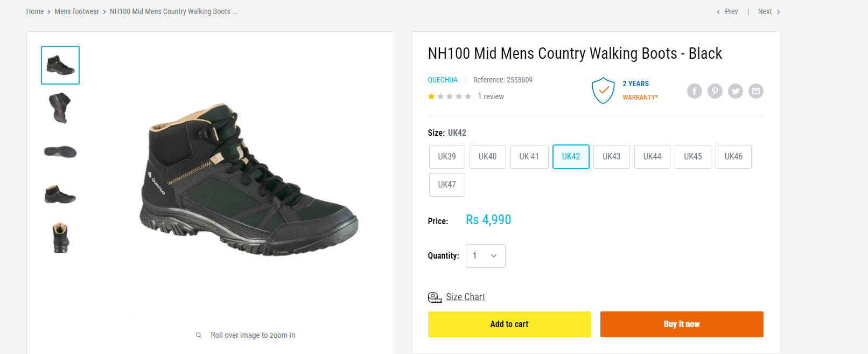Choose size UK47

447,185
